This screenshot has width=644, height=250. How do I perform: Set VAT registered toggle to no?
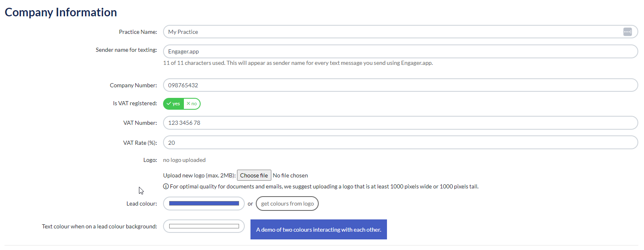pos(192,104)
